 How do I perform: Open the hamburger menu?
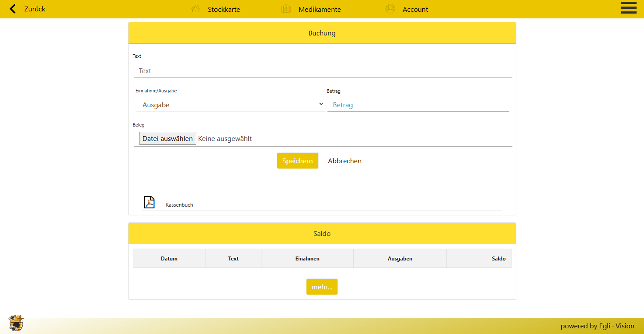click(629, 8)
